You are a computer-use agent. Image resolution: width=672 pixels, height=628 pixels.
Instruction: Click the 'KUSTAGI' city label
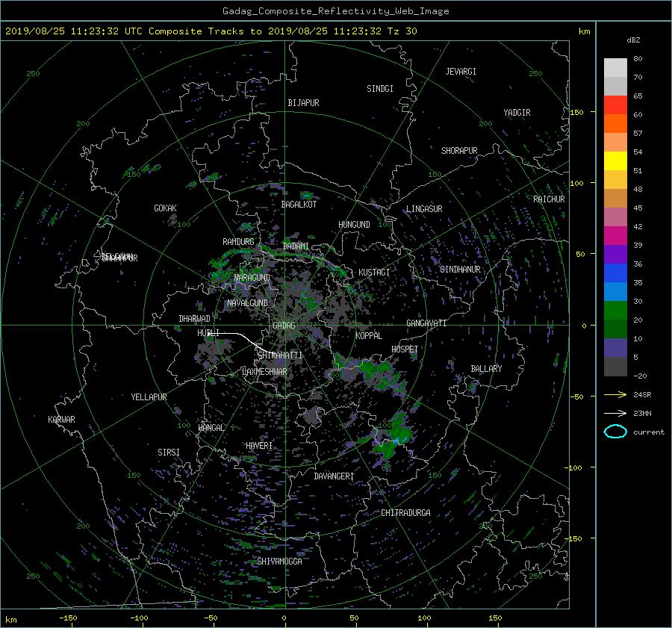pos(374,273)
